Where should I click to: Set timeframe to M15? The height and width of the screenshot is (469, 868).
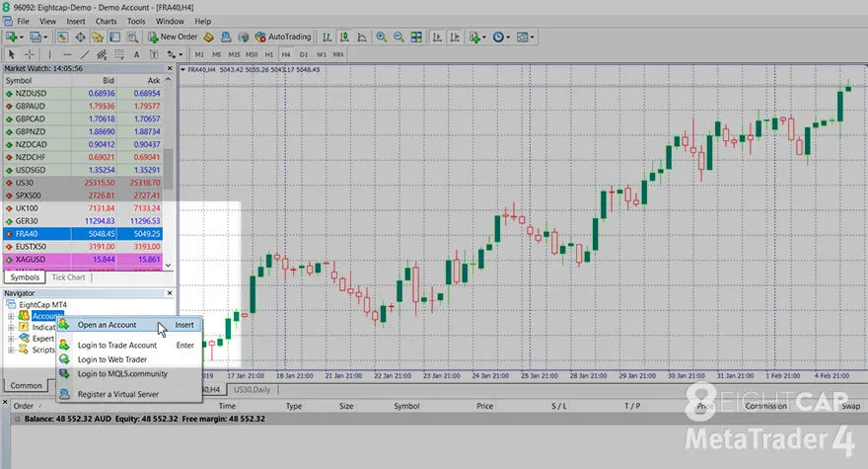[234, 54]
